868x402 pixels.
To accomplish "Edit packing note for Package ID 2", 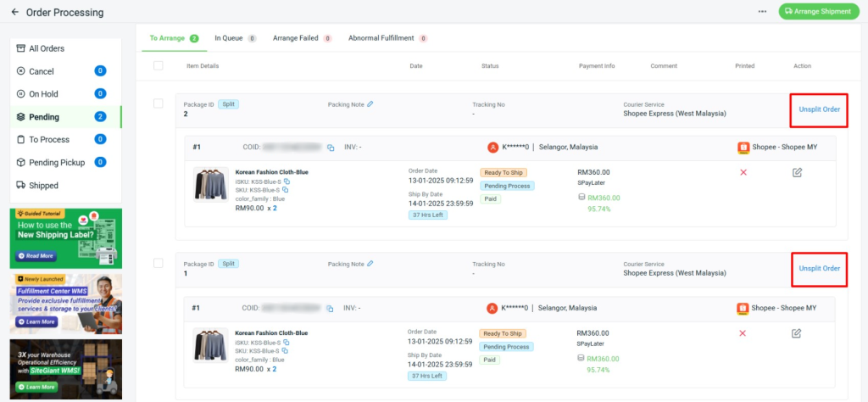I will coord(370,104).
